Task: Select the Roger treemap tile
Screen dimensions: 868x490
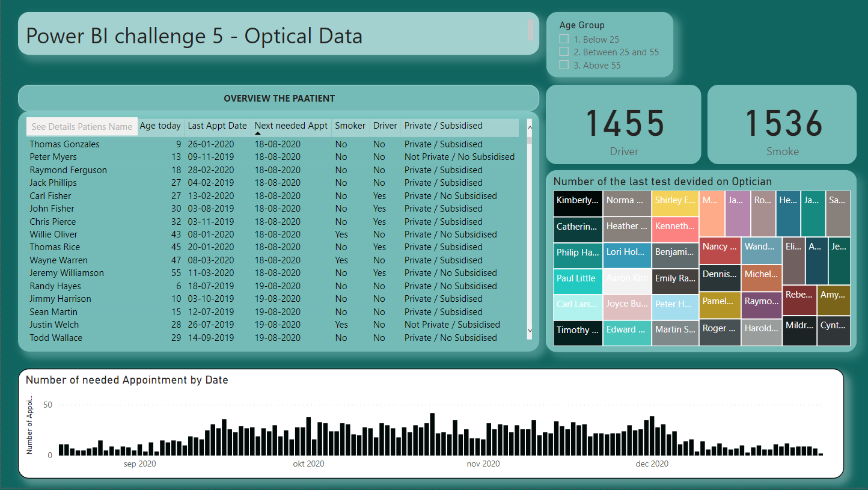Action: 720,332
